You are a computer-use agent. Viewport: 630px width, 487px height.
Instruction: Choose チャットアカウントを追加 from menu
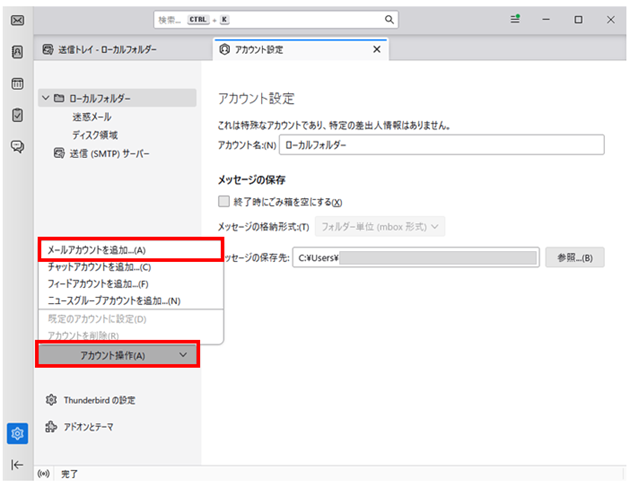click(99, 267)
